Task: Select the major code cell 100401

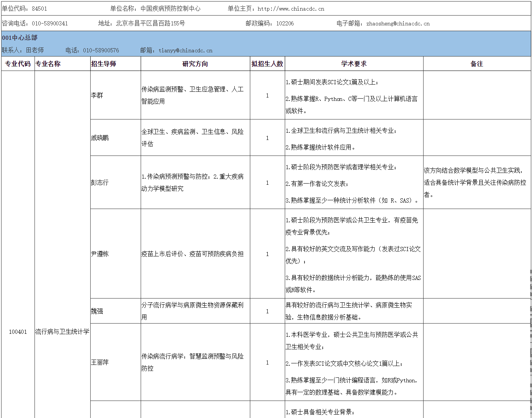Action: tap(18, 332)
